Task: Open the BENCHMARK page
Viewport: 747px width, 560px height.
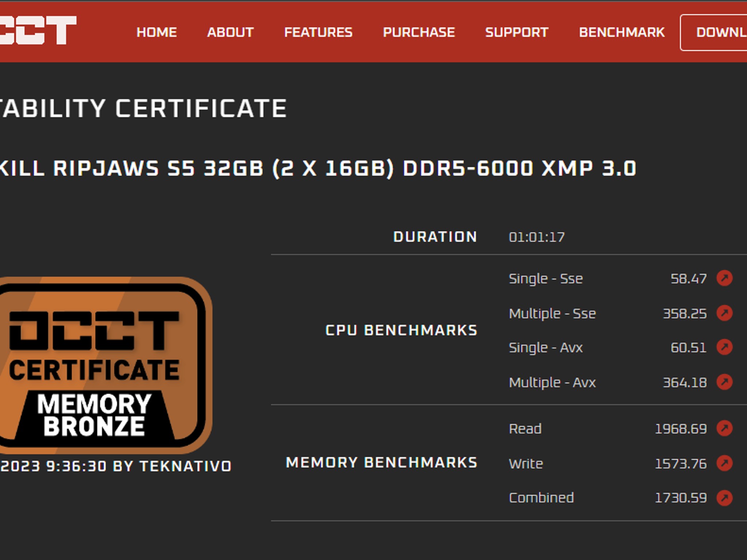Action: 622,32
